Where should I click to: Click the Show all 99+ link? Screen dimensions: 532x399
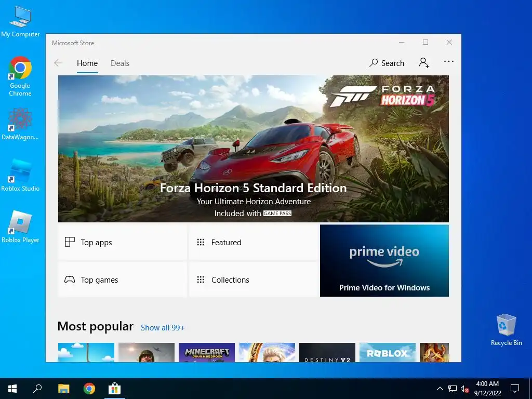pyautogui.click(x=163, y=328)
